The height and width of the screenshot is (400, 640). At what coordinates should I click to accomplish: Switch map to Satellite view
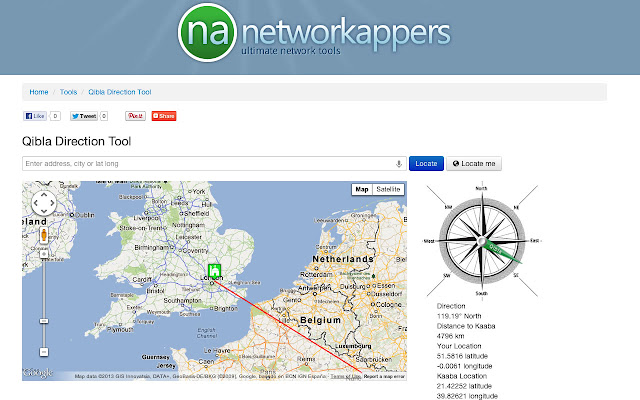[388, 189]
